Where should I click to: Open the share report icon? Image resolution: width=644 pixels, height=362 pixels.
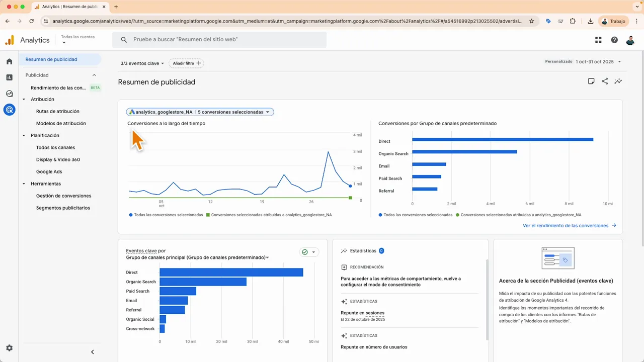(605, 81)
